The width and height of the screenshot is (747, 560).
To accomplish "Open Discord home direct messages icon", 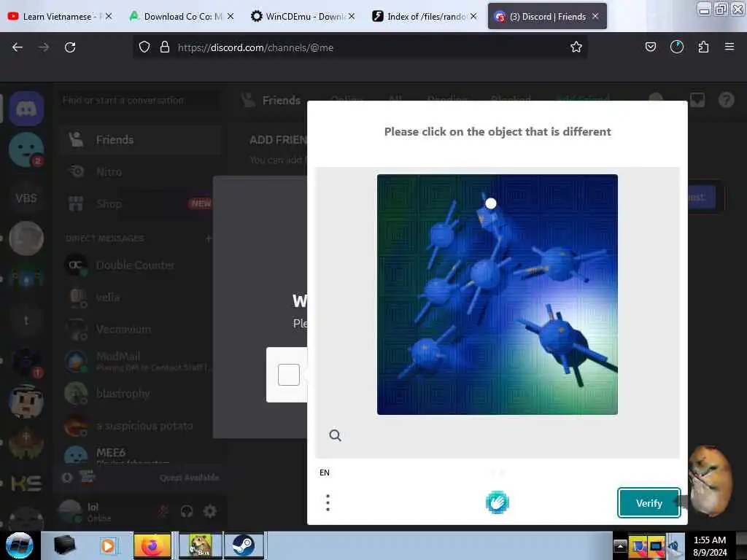I will (x=26, y=109).
